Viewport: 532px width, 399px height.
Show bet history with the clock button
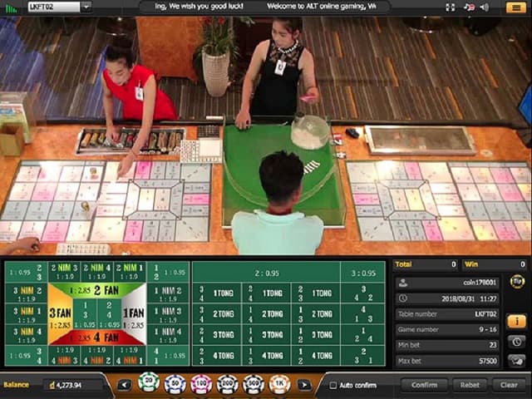[x=516, y=342]
